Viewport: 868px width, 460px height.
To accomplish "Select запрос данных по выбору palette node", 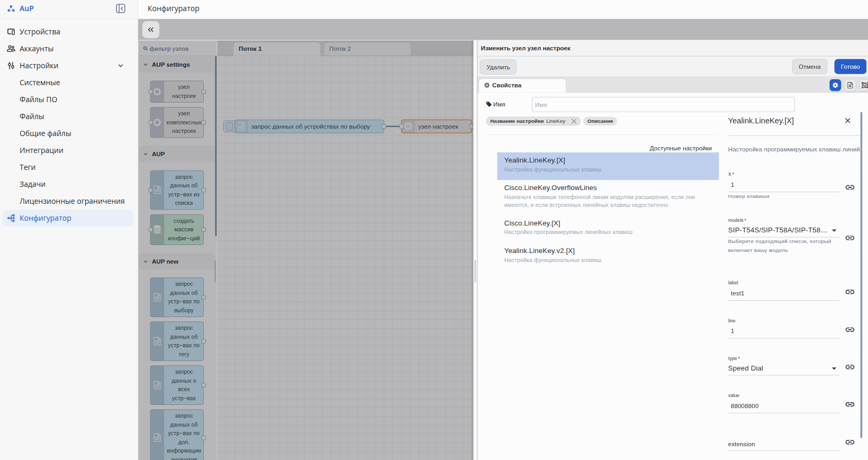I will [177, 297].
